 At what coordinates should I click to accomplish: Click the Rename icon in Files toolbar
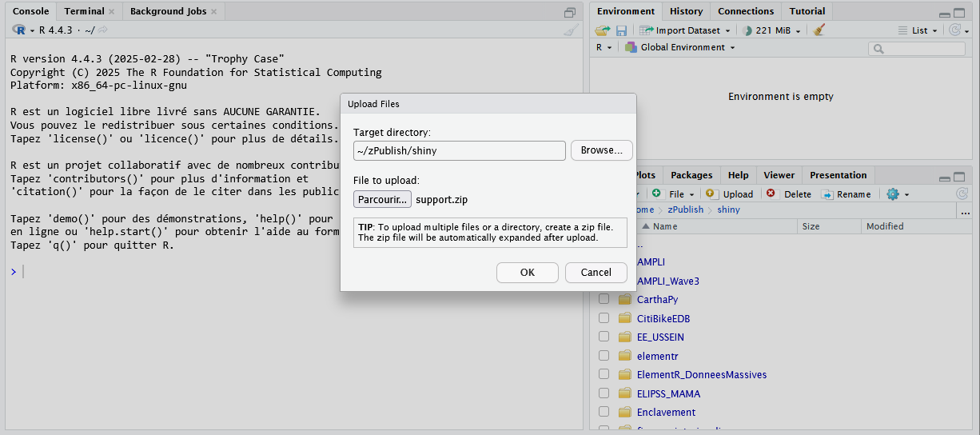(827, 194)
